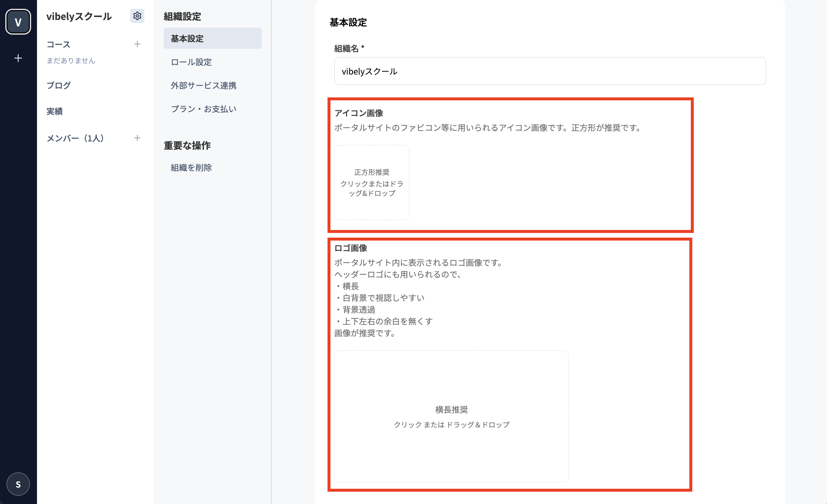Click the コース heading in sidebar
Screen dimensions: 827x504
click(x=58, y=44)
